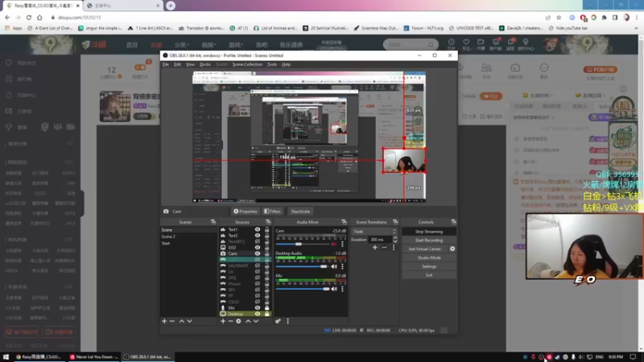The height and width of the screenshot is (362, 644).
Task: Unlock the Desktop source lock icon
Action: pyautogui.click(x=267, y=314)
